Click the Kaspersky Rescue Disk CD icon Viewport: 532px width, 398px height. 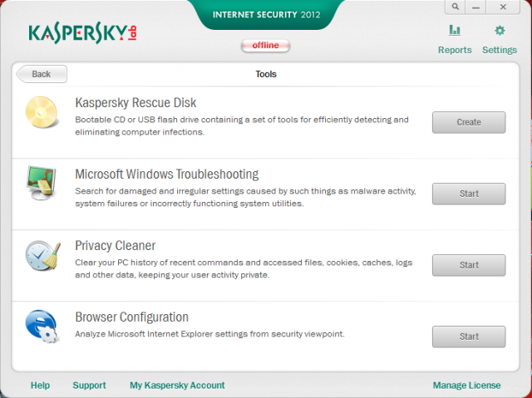click(x=42, y=112)
